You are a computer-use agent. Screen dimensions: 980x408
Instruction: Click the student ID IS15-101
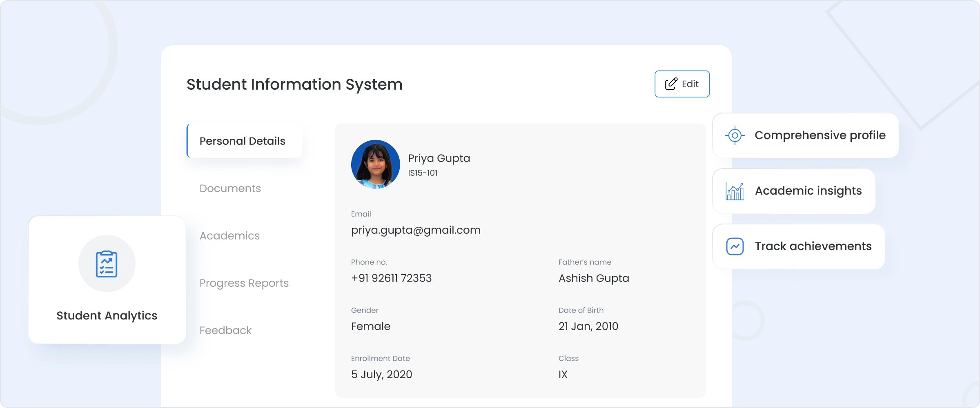[x=423, y=173]
